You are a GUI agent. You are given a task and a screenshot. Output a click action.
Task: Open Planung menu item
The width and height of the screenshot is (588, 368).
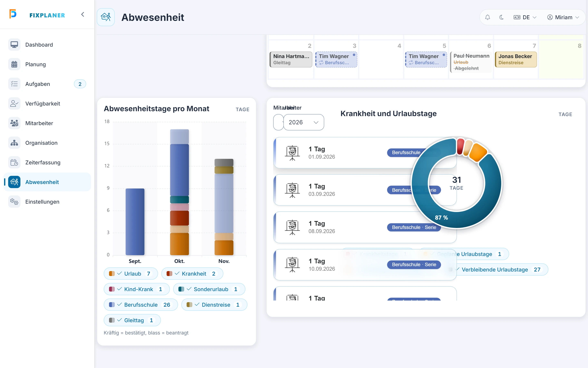click(47, 64)
